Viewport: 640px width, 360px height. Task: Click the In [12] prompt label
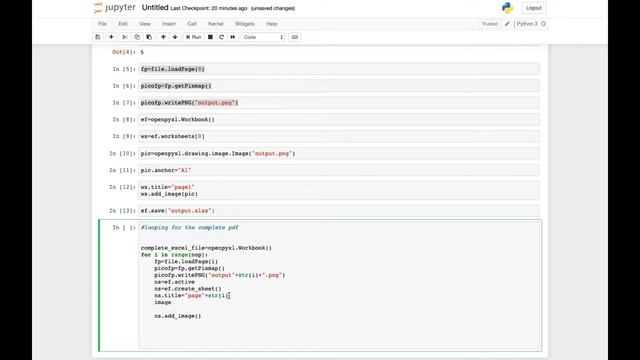[122, 187]
